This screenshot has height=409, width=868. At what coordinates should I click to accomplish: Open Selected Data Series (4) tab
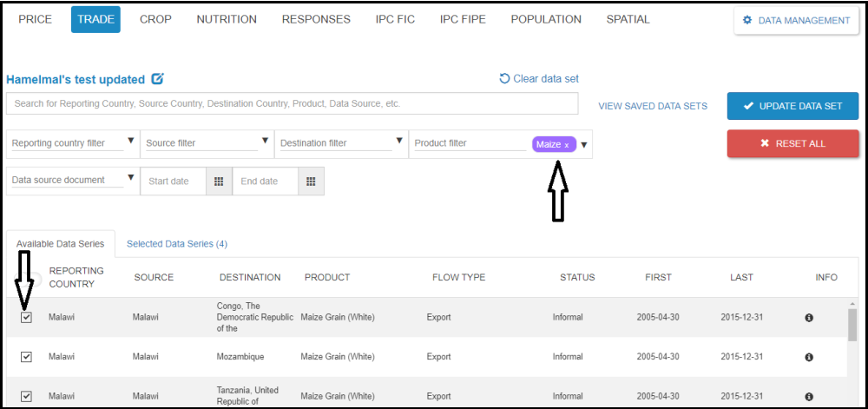pos(177,244)
